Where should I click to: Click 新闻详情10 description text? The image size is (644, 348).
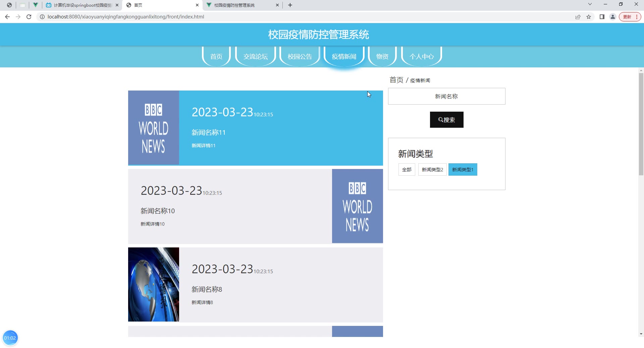pyautogui.click(x=153, y=224)
